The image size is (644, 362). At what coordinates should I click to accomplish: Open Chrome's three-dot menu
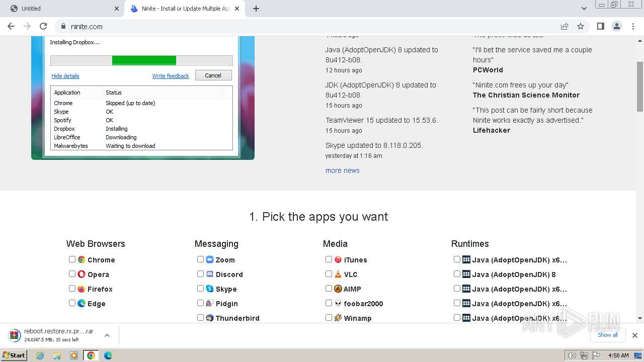pos(633,26)
